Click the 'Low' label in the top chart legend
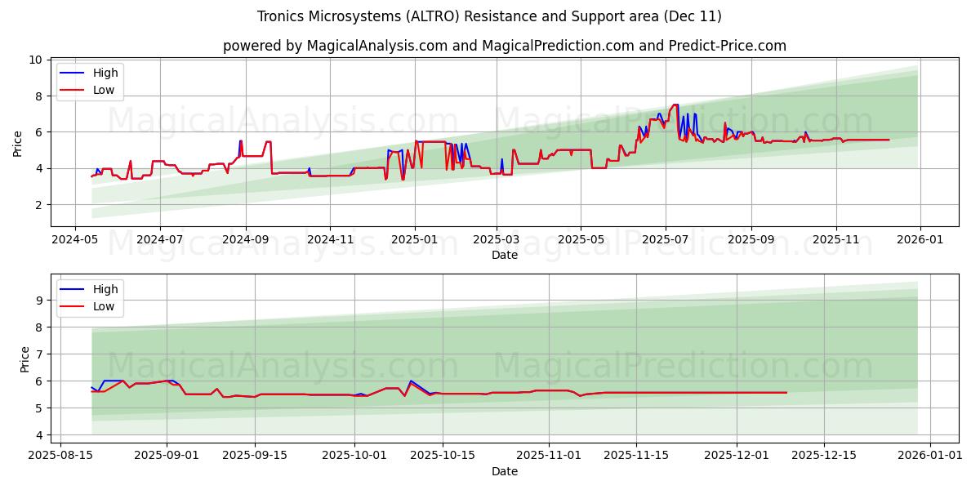This screenshot has height=490, width=980. tap(104, 91)
